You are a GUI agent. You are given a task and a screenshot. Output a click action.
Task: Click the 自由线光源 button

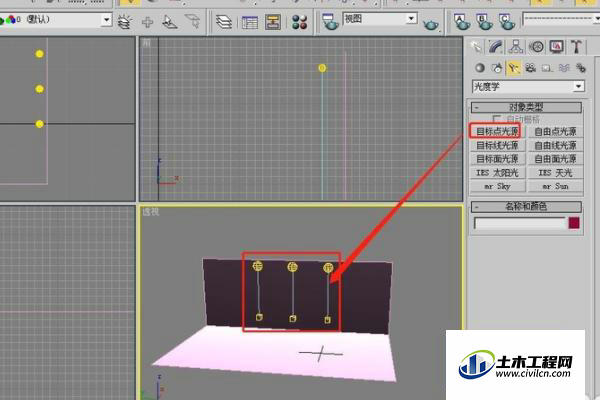pyautogui.click(x=555, y=145)
